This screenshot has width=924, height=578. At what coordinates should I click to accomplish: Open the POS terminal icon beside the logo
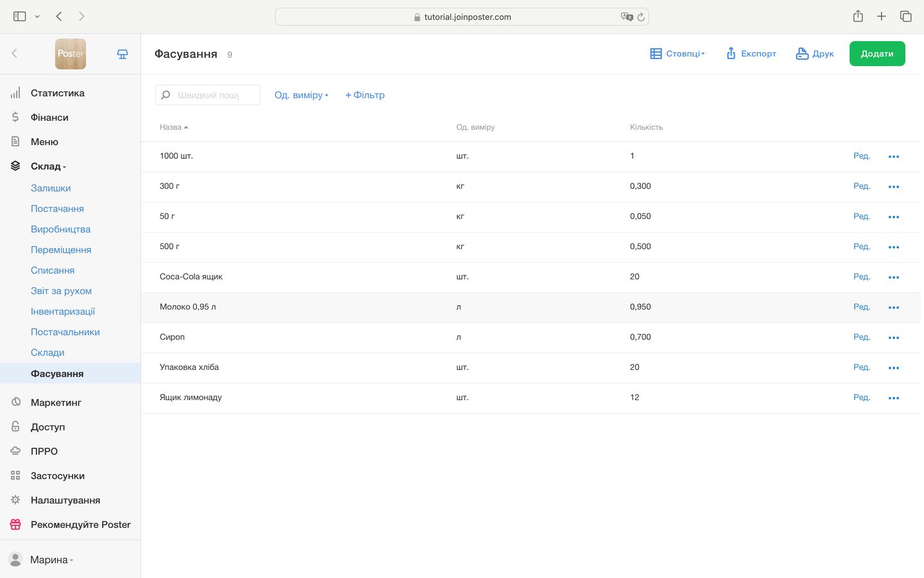(x=123, y=55)
